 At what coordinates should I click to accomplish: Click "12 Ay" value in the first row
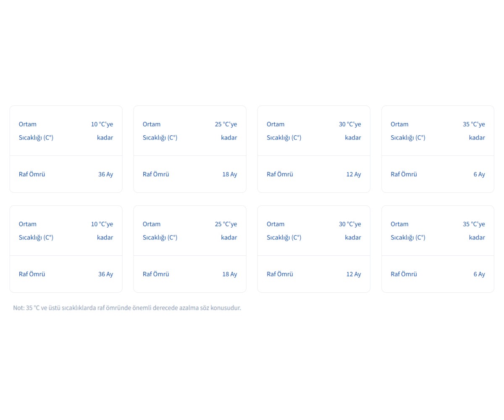tap(353, 174)
